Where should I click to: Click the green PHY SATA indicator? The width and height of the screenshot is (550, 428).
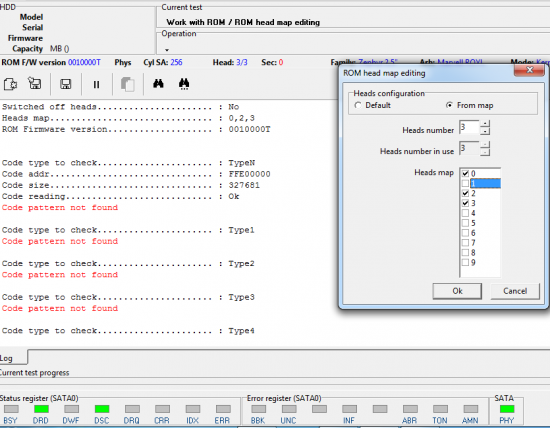coord(507,409)
